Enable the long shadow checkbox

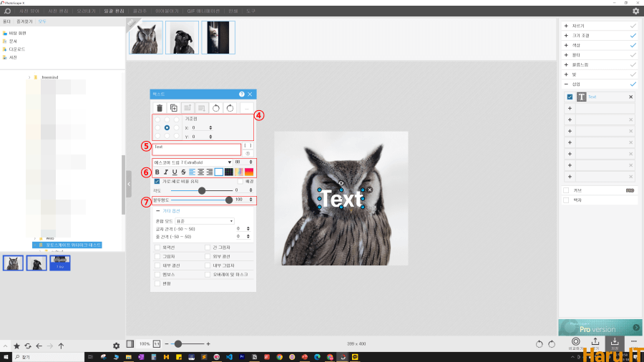(208, 248)
